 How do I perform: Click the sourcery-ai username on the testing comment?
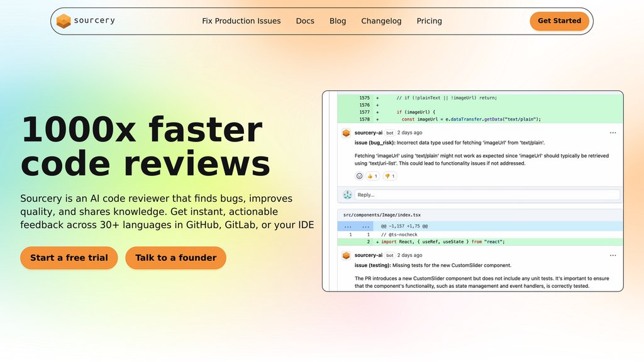pyautogui.click(x=369, y=255)
